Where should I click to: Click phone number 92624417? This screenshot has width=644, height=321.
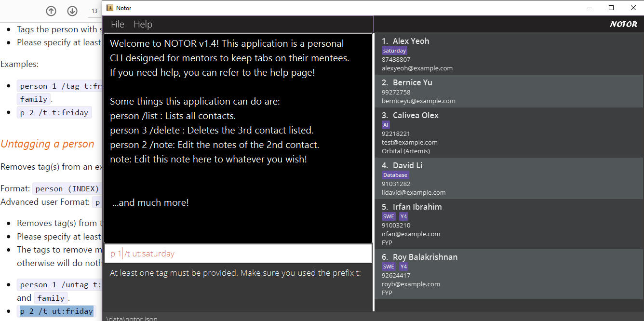coord(396,276)
